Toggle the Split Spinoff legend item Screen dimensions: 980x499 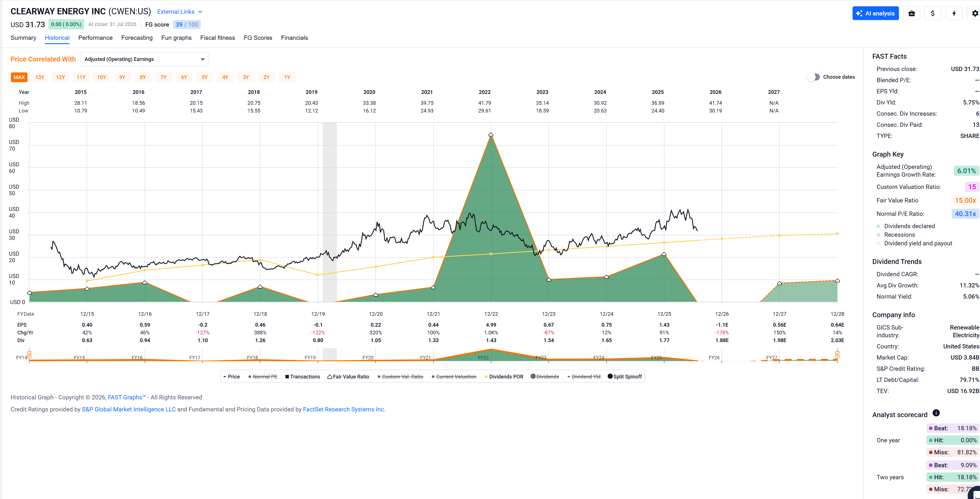(625, 376)
